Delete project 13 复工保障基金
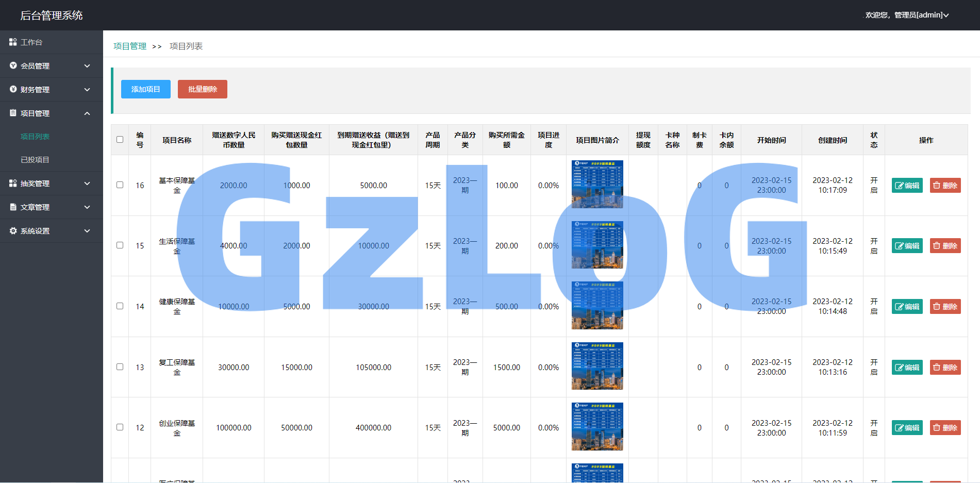 coord(945,368)
